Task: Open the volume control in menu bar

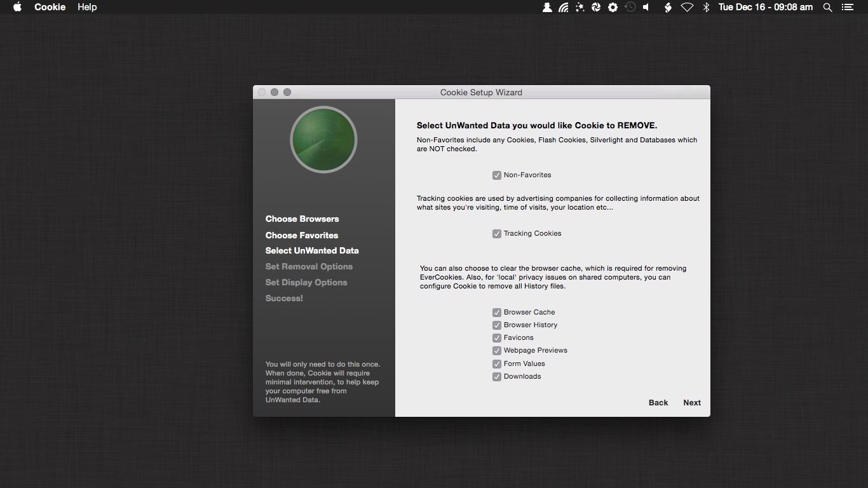Action: (x=646, y=7)
